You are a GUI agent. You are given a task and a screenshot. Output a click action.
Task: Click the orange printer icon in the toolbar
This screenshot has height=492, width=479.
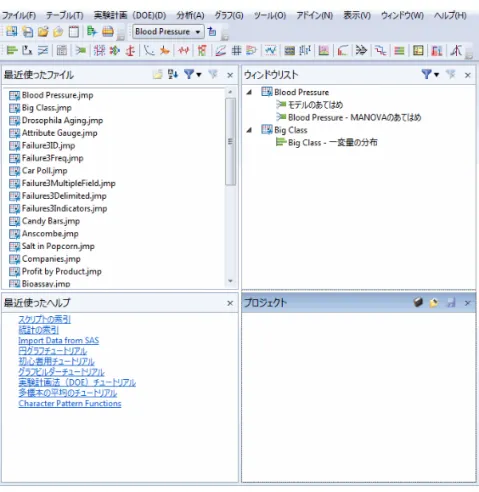[x=108, y=32]
